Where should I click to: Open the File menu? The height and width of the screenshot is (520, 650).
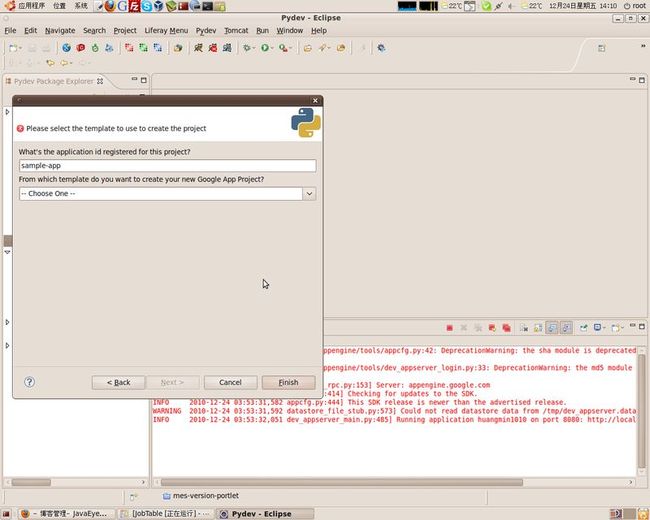[10, 31]
